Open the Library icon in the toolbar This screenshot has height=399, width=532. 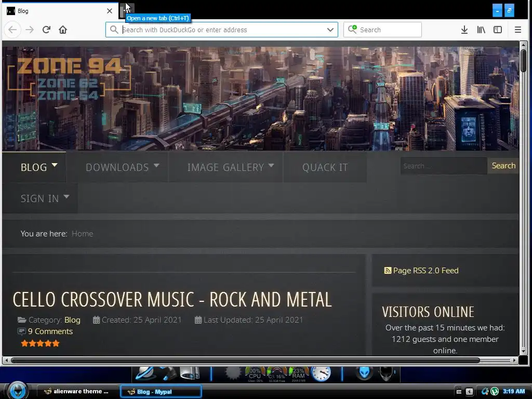point(481,30)
